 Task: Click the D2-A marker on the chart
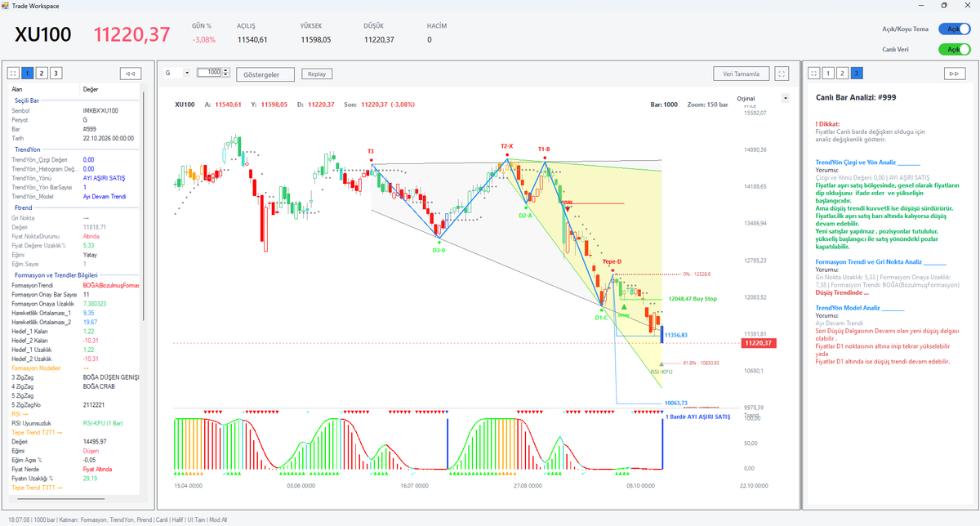tap(525, 216)
